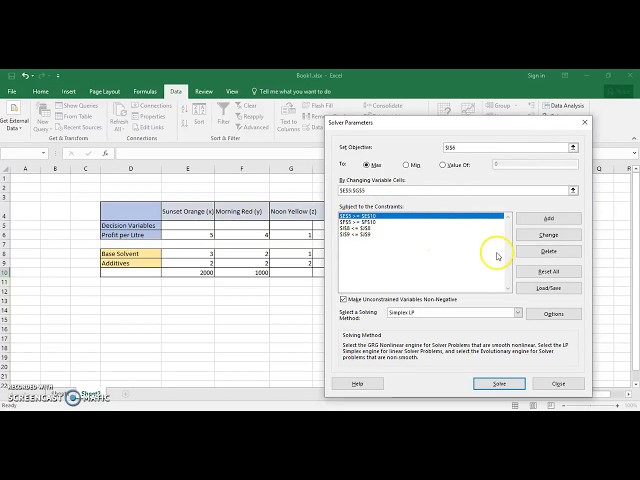Switch to the Page Layout tab

point(104,91)
